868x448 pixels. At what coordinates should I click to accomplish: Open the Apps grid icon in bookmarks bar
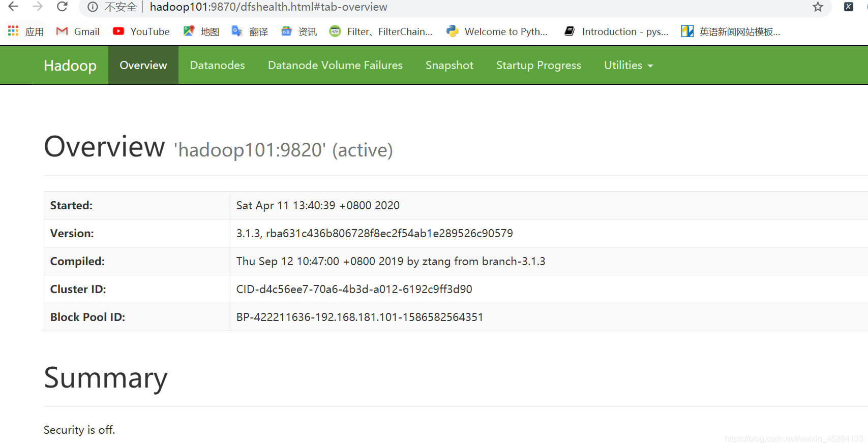pyautogui.click(x=13, y=31)
